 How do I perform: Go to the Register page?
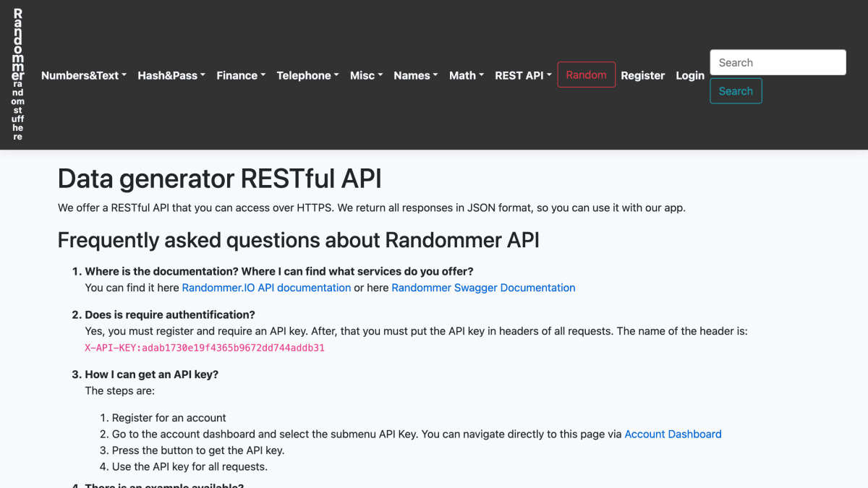[x=642, y=75]
